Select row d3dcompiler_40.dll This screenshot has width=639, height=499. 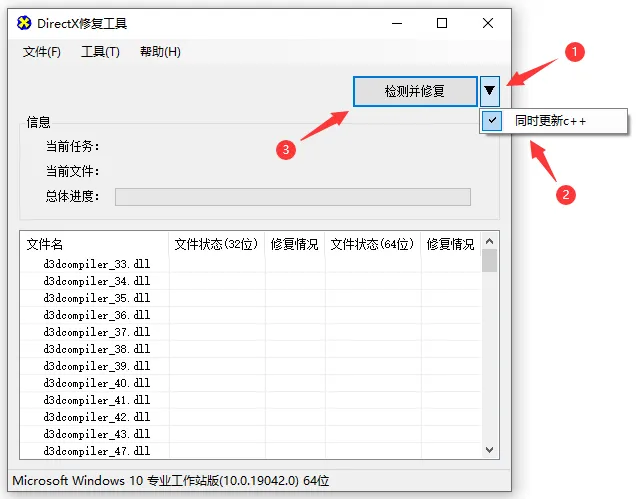click(x=251, y=383)
